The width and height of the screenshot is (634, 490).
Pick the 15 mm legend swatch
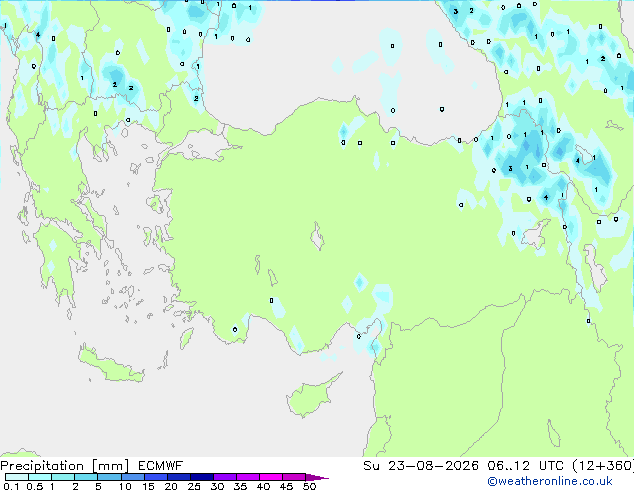[155, 477]
